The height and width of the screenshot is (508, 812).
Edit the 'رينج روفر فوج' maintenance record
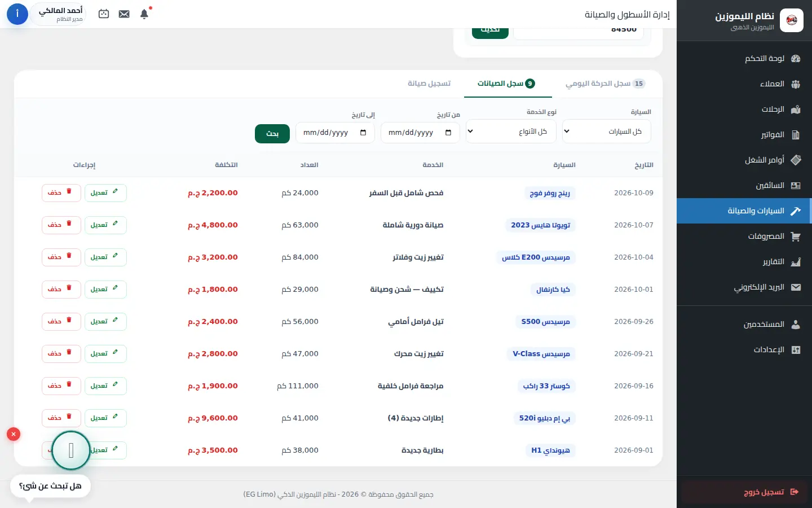[x=105, y=193]
